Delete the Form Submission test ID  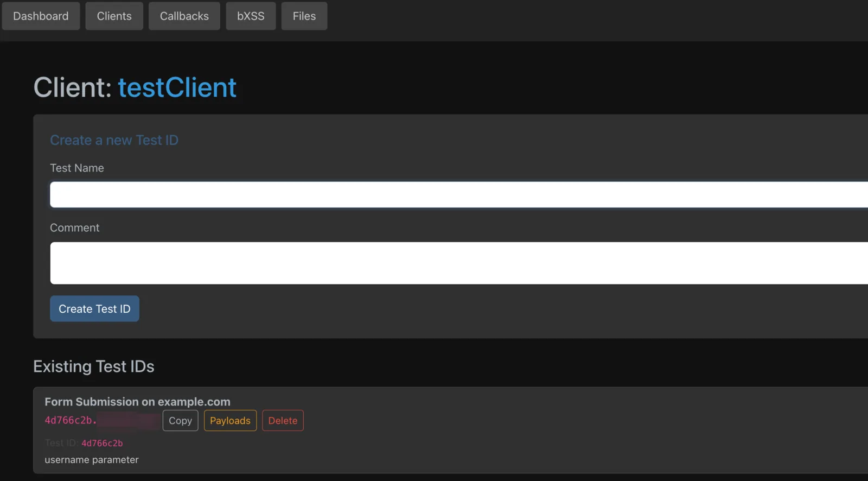(283, 421)
